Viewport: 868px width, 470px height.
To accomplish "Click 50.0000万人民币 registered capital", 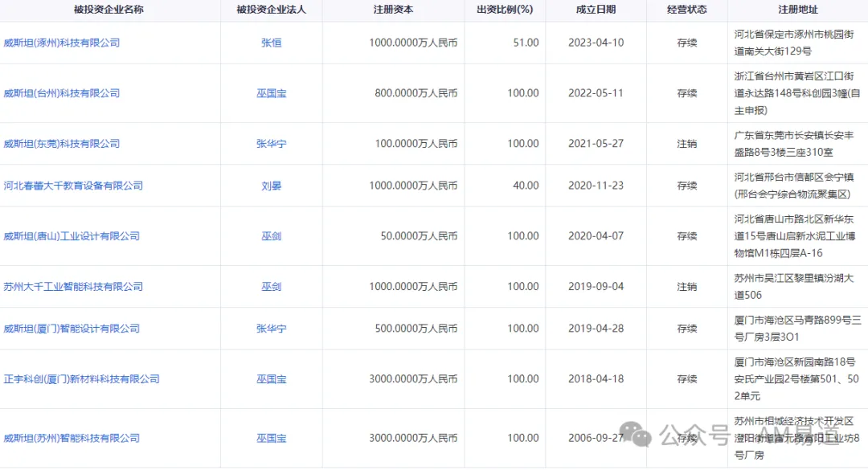I will 419,236.
